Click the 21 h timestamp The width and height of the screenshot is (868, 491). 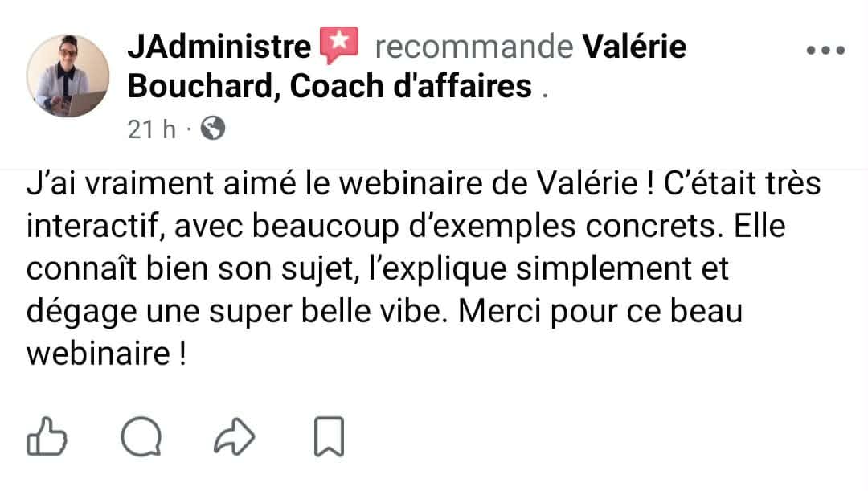tap(152, 129)
